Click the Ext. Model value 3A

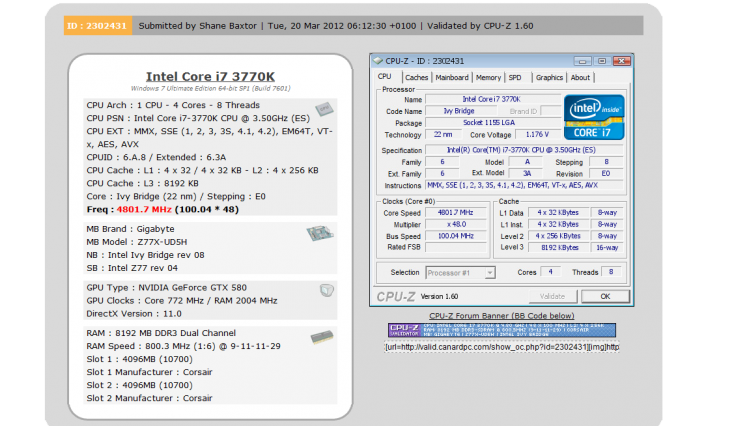(527, 173)
